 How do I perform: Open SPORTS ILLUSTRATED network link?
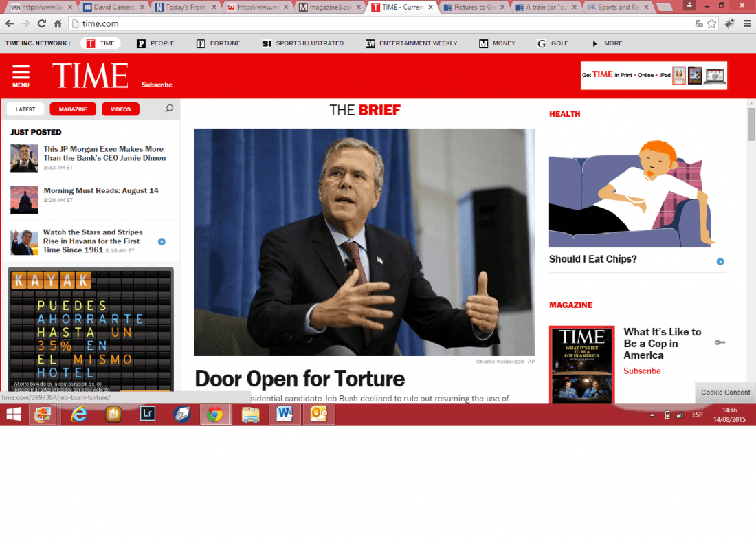coord(303,43)
